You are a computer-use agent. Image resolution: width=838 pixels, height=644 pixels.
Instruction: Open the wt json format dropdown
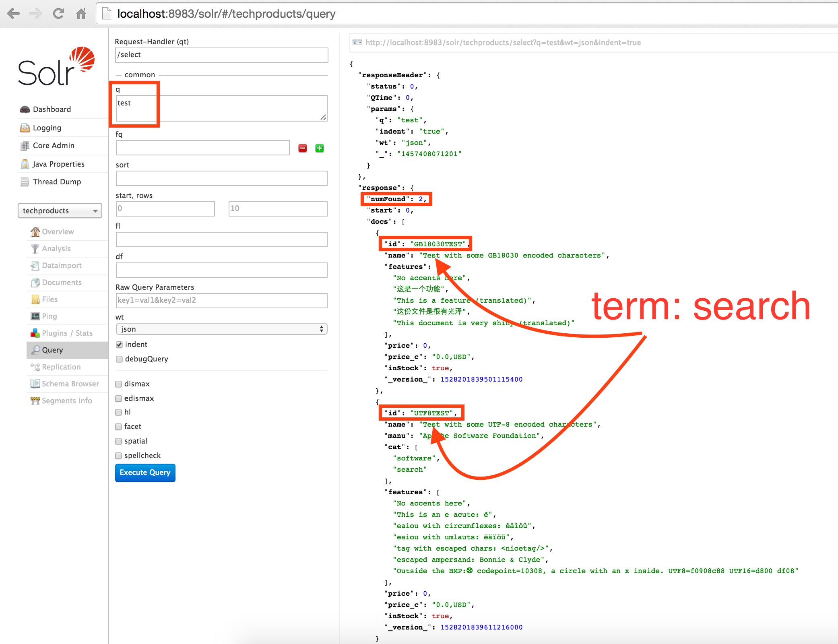[221, 329]
